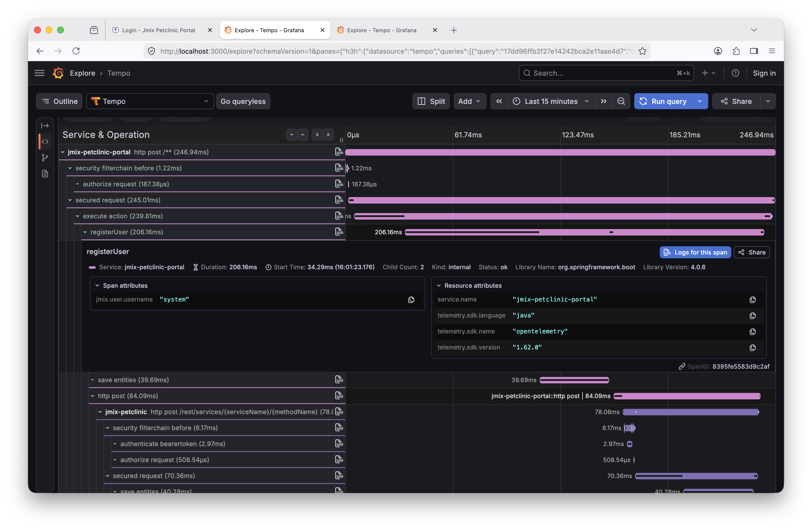The width and height of the screenshot is (812, 530).
Task: Focus the Grafana Search field
Action: tap(606, 73)
